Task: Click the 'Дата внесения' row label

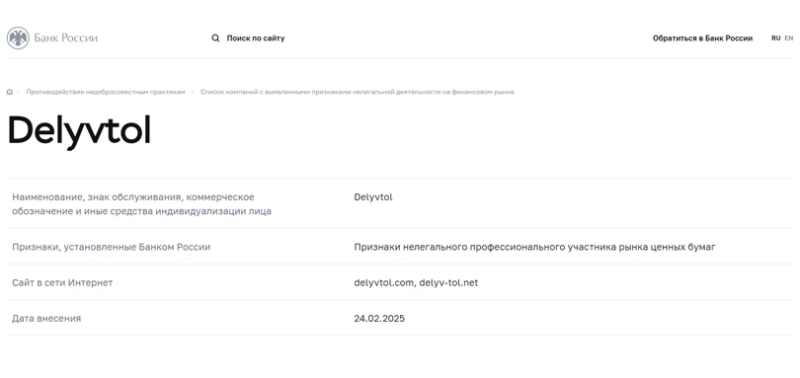Action: (46, 319)
